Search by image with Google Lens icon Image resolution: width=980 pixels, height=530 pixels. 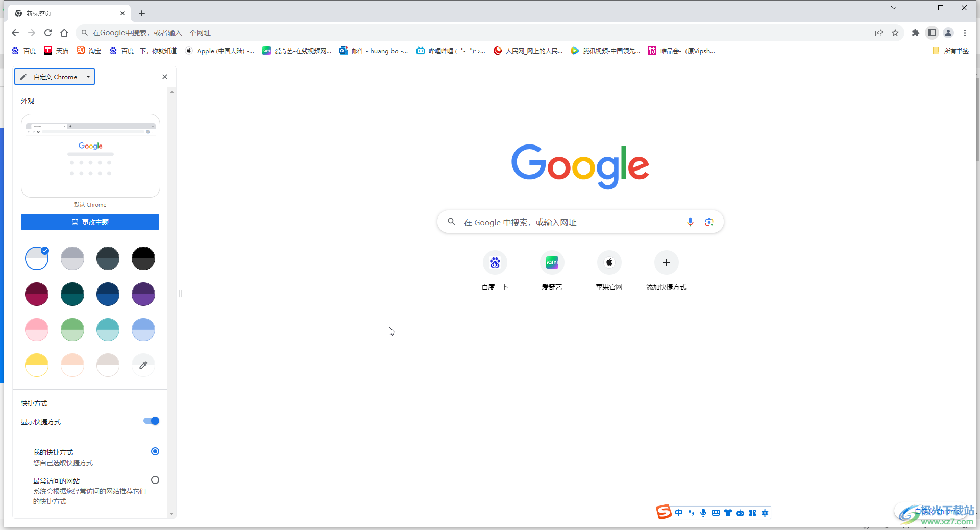coord(709,222)
